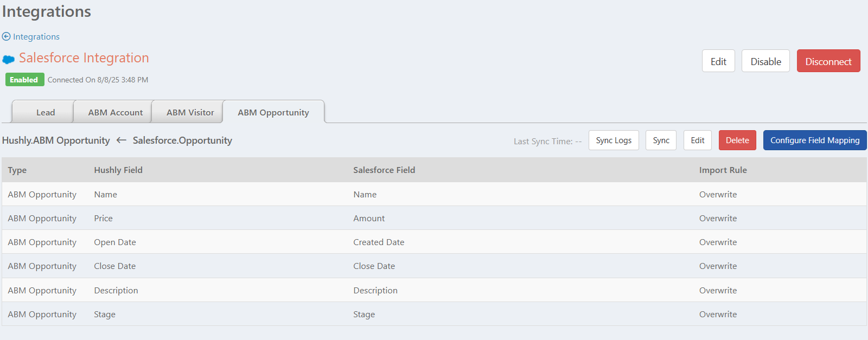This screenshot has width=868, height=340.
Task: Click the 'Last Sync Time: --' label
Action: [547, 141]
